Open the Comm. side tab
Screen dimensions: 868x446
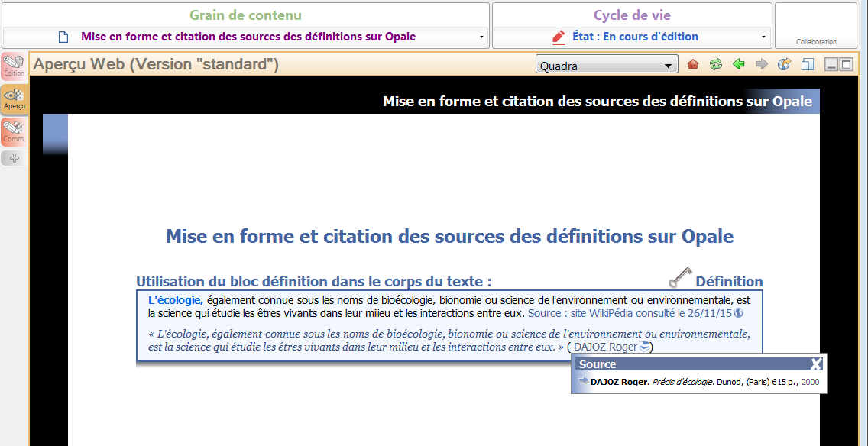coord(15,132)
